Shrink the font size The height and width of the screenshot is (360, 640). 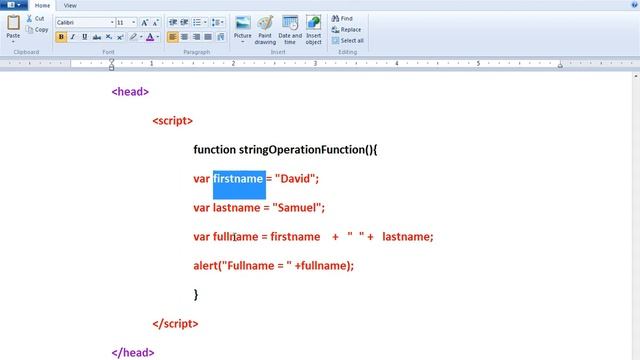156,23
